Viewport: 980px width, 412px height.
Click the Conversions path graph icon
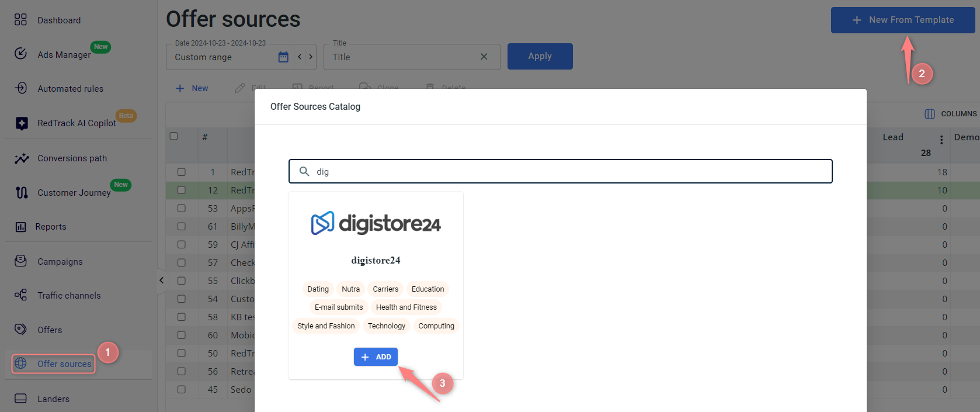click(22, 158)
